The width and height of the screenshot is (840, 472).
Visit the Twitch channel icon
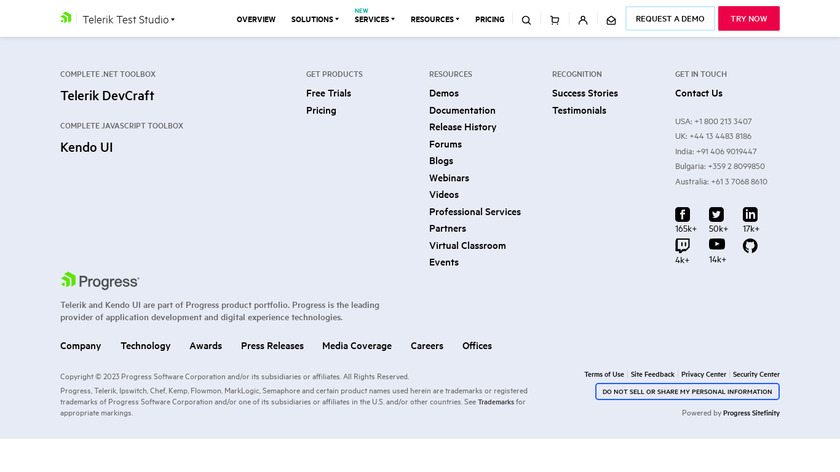pyautogui.click(x=682, y=245)
